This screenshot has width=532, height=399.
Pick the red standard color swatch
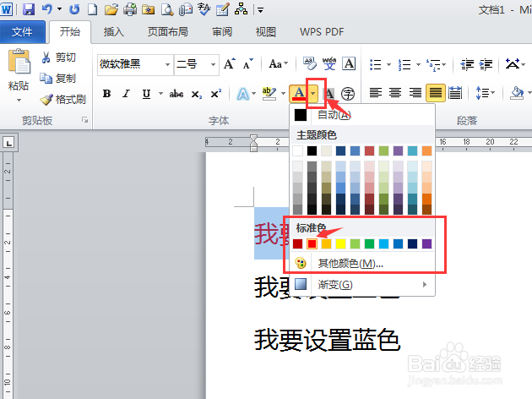pos(312,243)
